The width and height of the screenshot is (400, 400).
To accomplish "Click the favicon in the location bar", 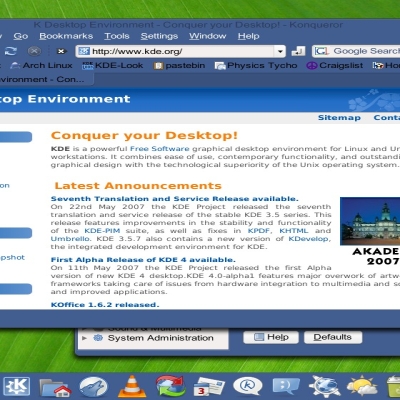I will click(x=84, y=51).
